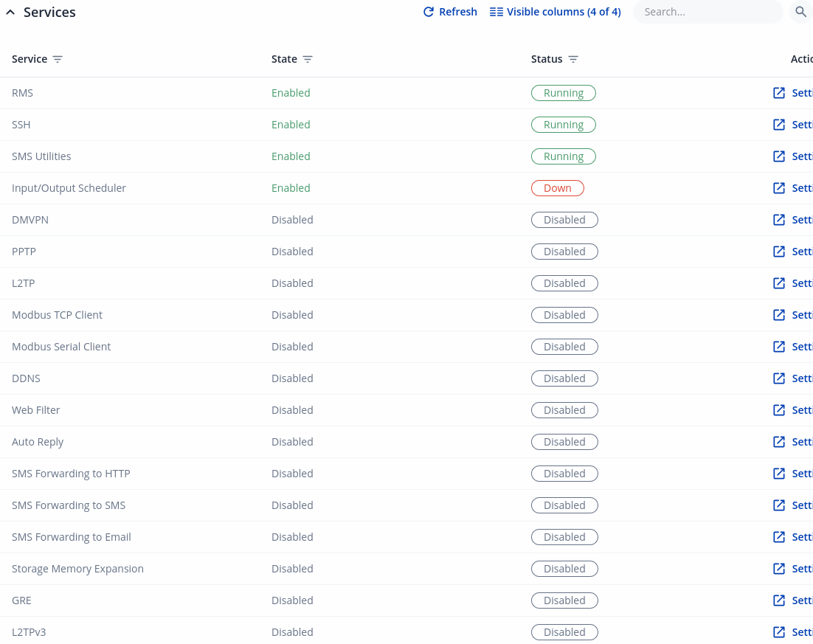Screen dimensions: 813x644
Task: Open settings icon for Modbus TCP Client
Action: (x=779, y=315)
